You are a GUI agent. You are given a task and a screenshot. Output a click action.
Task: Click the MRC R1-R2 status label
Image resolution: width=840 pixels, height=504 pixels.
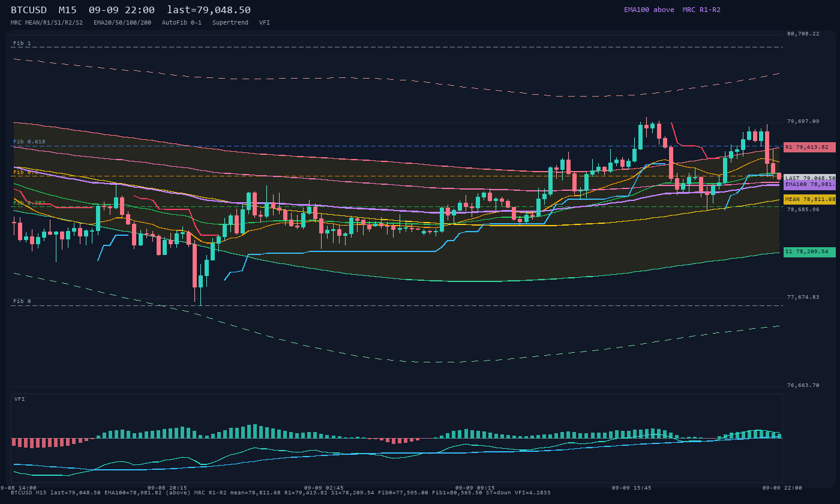tap(701, 10)
